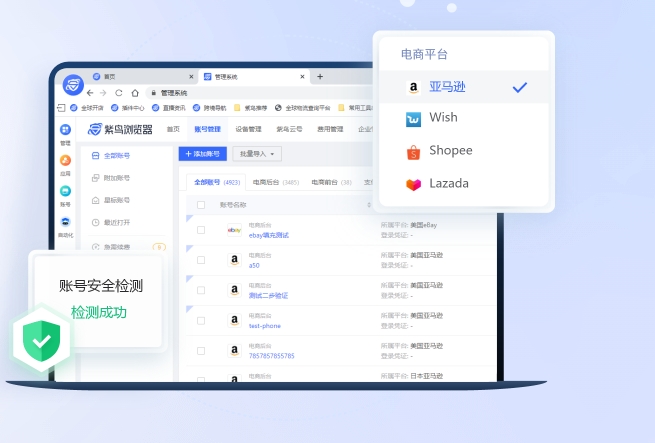Open the ebay填充测试 account link

pyautogui.click(x=269, y=235)
